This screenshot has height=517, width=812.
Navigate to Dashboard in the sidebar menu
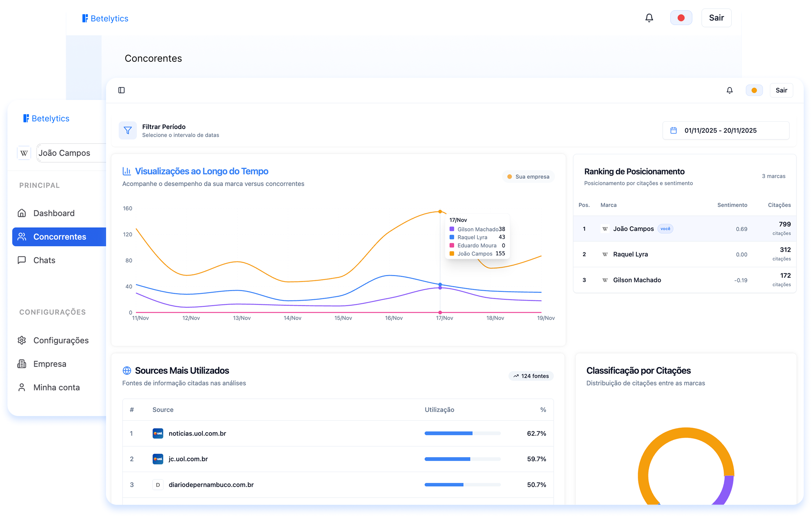pyautogui.click(x=54, y=213)
